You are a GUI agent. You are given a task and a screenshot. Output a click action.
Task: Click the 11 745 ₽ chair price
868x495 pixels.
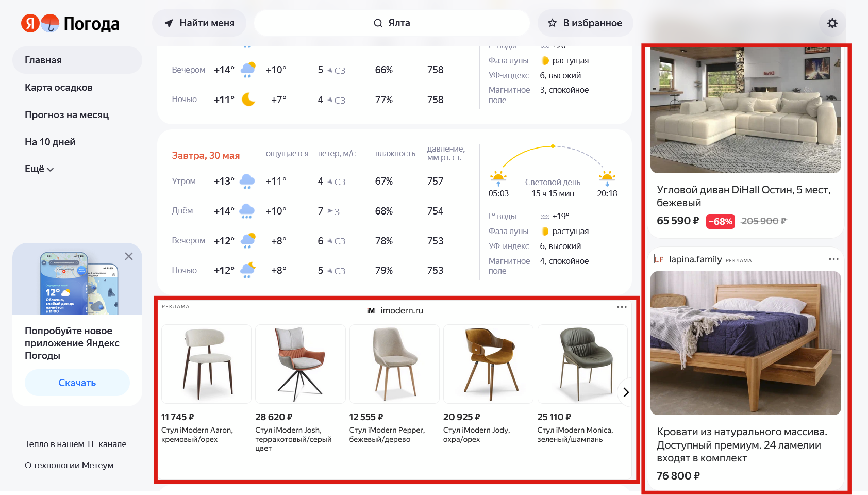(x=178, y=417)
